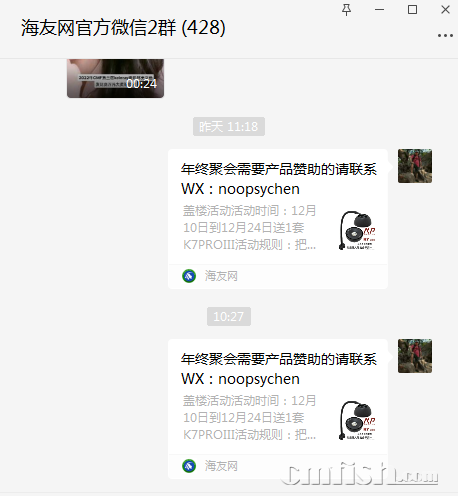This screenshot has height=496, width=458.
Task: Open the sender avatar beside the 10:27 message
Action: click(415, 356)
